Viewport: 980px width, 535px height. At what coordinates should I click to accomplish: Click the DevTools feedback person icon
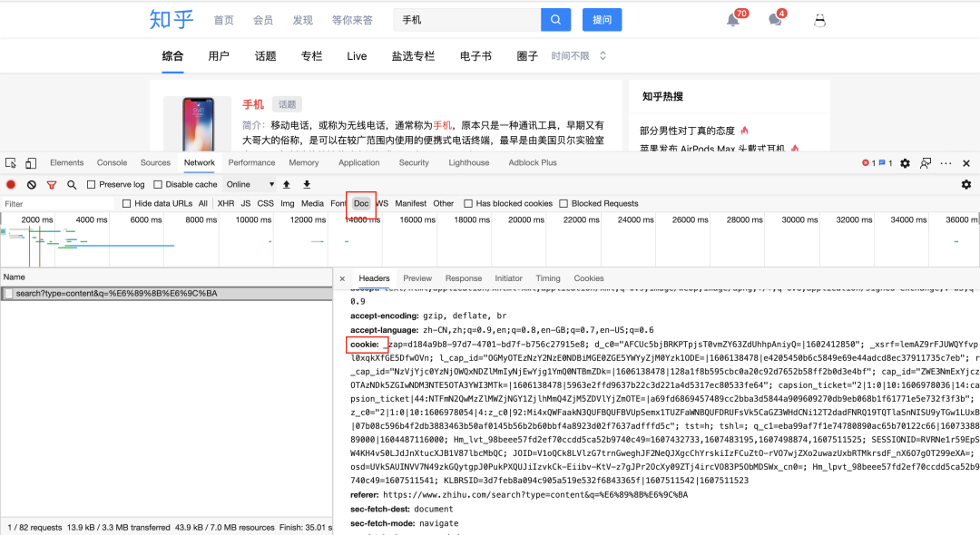tap(926, 163)
